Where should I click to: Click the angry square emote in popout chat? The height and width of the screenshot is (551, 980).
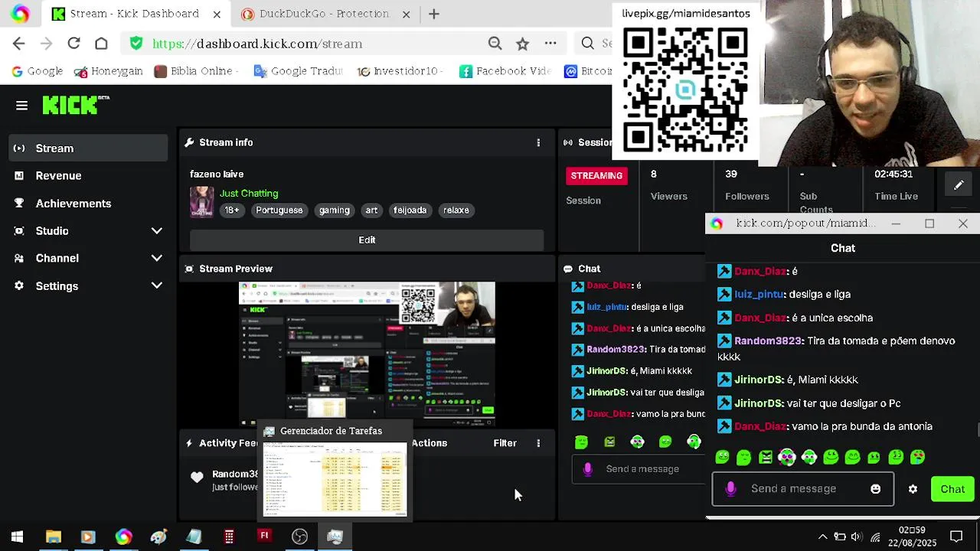pyautogui.click(x=766, y=458)
